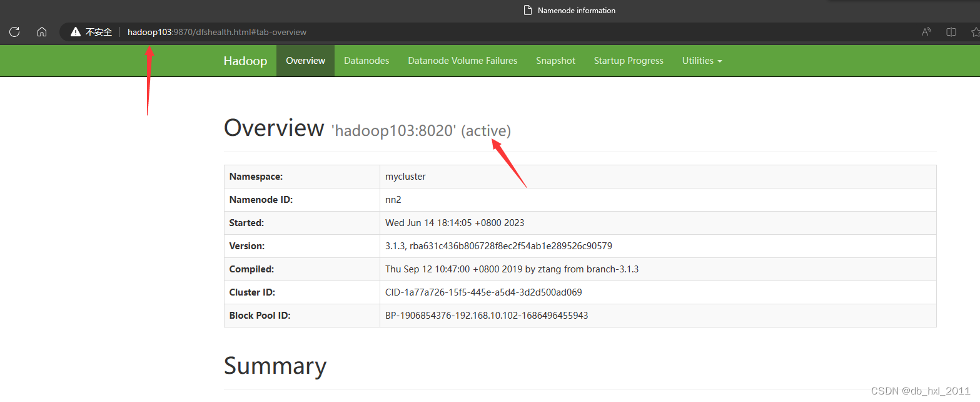Open the Utilities dropdown menu
980x402 pixels.
pos(702,60)
